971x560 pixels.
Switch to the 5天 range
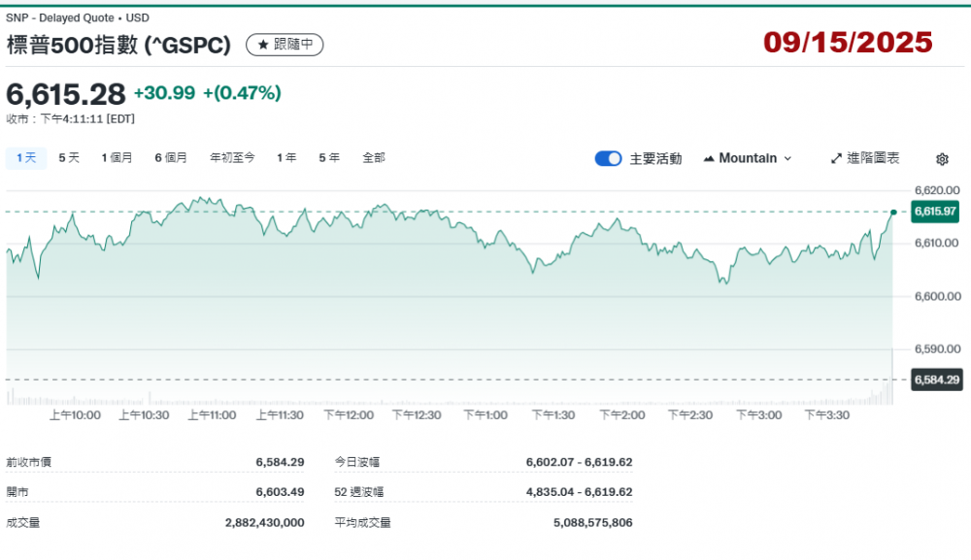[x=69, y=157]
